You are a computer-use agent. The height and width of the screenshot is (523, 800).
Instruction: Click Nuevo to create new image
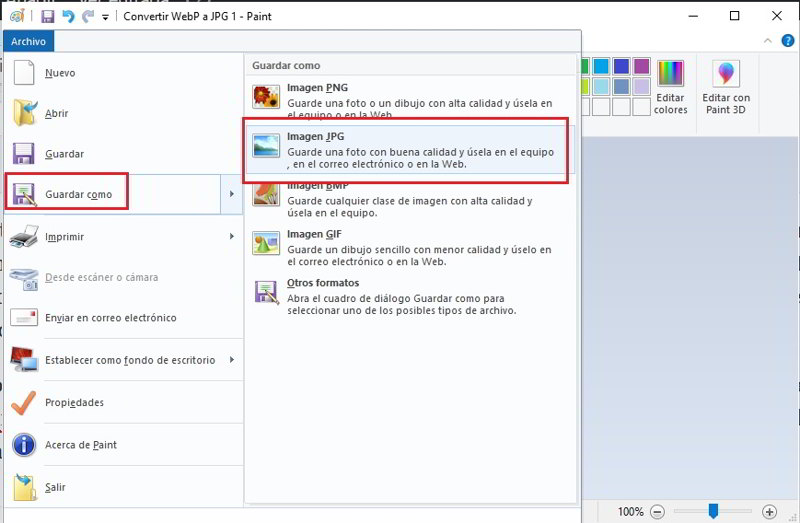[60, 73]
